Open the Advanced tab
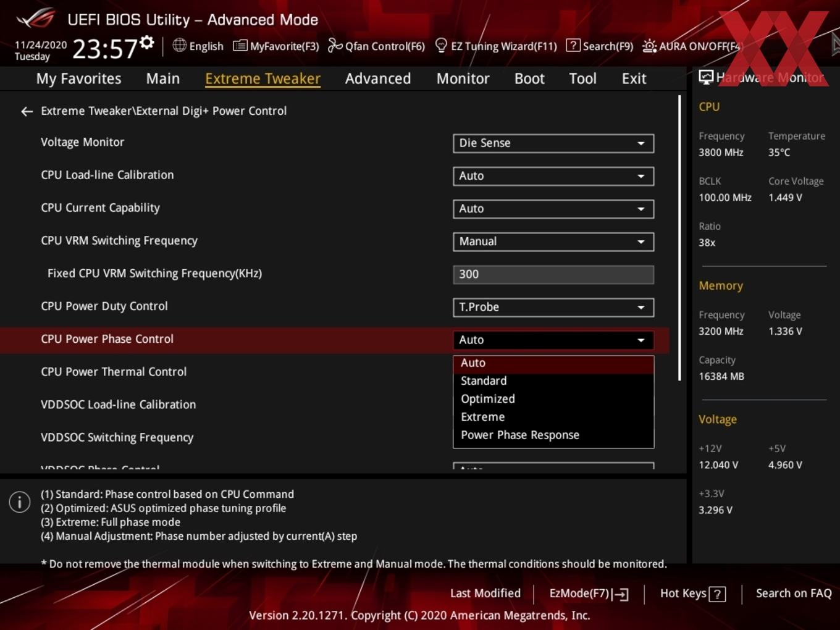 pyautogui.click(x=378, y=79)
